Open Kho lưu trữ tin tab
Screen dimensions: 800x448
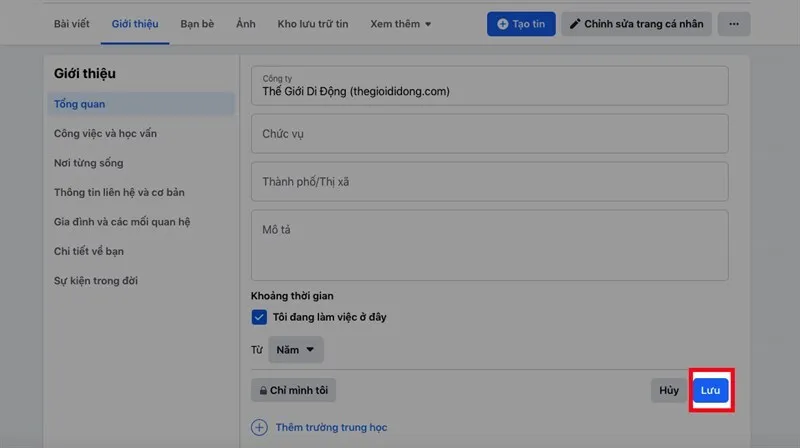312,23
